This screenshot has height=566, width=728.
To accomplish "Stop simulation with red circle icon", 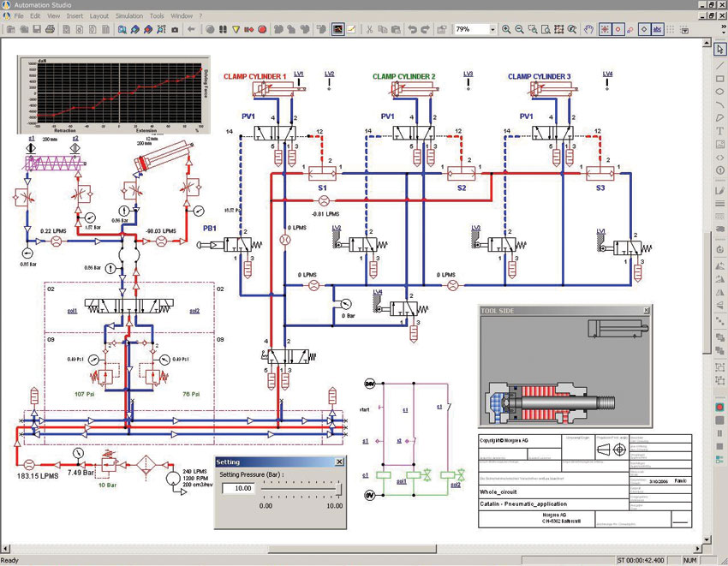I will point(262,29).
